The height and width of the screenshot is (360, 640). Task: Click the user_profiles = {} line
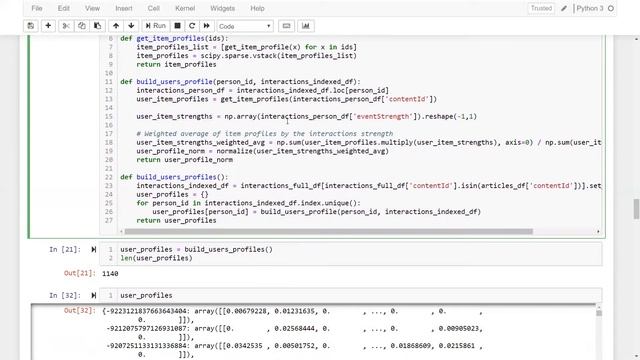point(172,195)
